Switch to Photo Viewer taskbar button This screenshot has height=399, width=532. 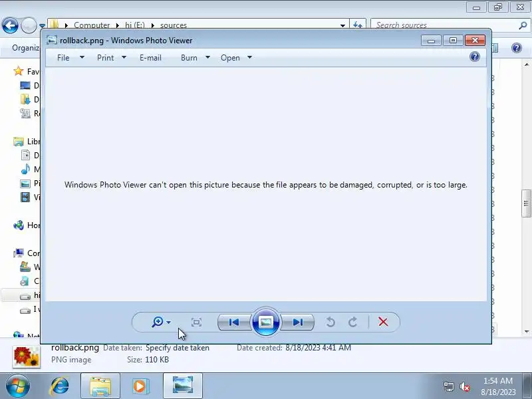pos(183,386)
